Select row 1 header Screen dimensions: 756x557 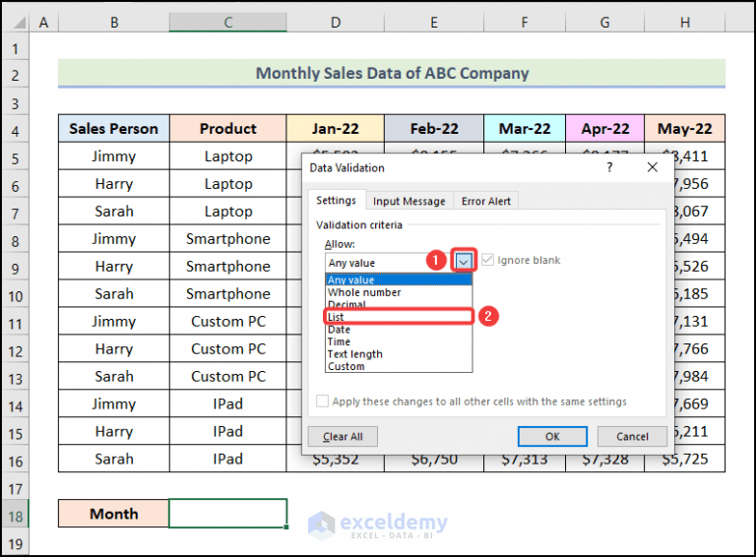pyautogui.click(x=16, y=48)
